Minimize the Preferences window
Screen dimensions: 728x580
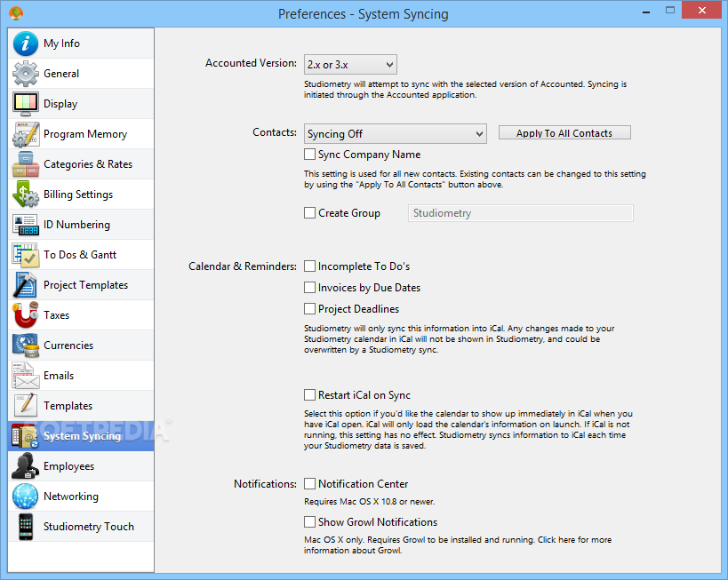pos(646,12)
